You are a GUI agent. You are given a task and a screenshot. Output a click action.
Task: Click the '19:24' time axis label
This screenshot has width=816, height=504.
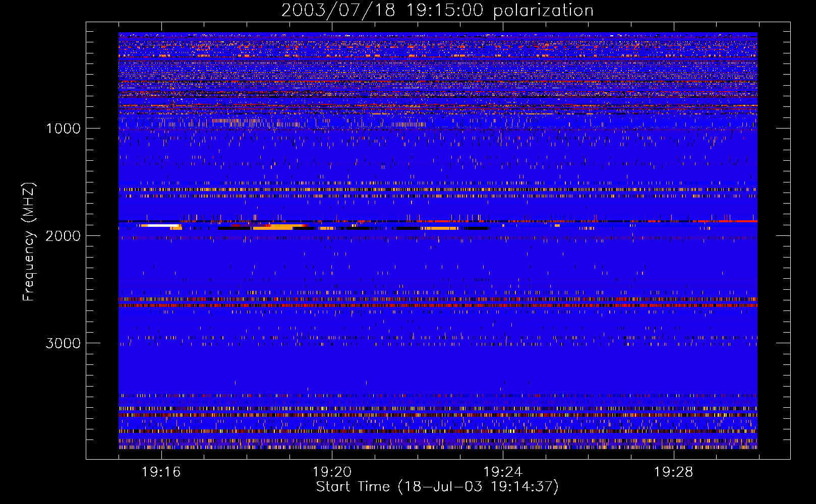(503, 472)
